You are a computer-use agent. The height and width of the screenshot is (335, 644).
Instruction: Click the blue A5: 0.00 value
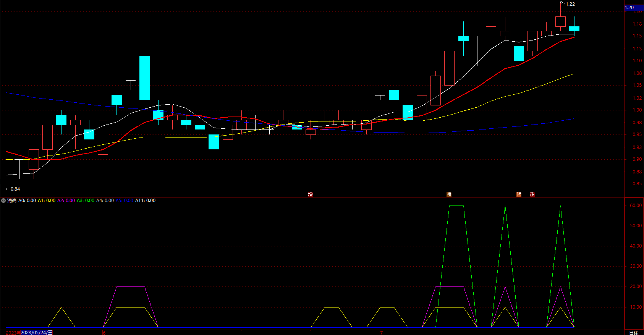[125, 201]
